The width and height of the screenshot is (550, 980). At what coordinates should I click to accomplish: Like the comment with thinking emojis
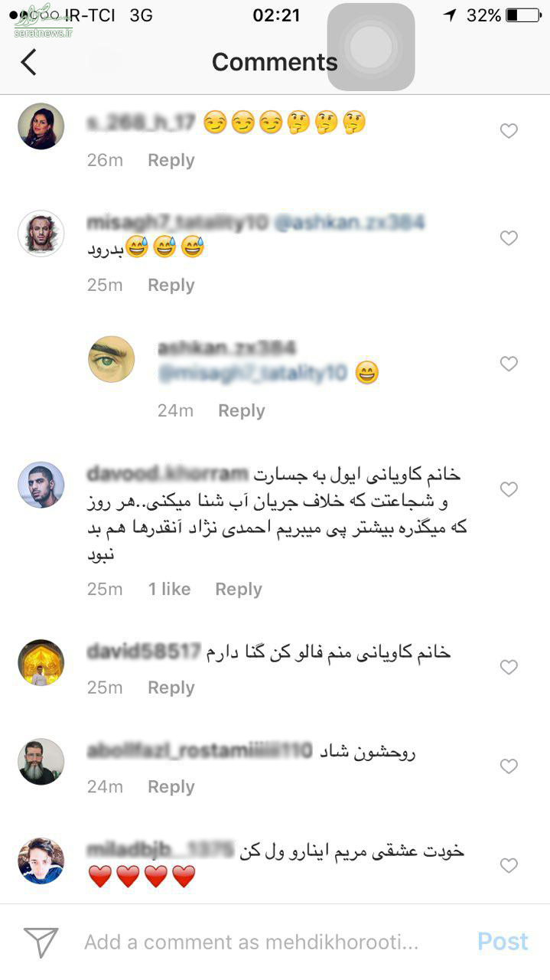point(509,131)
